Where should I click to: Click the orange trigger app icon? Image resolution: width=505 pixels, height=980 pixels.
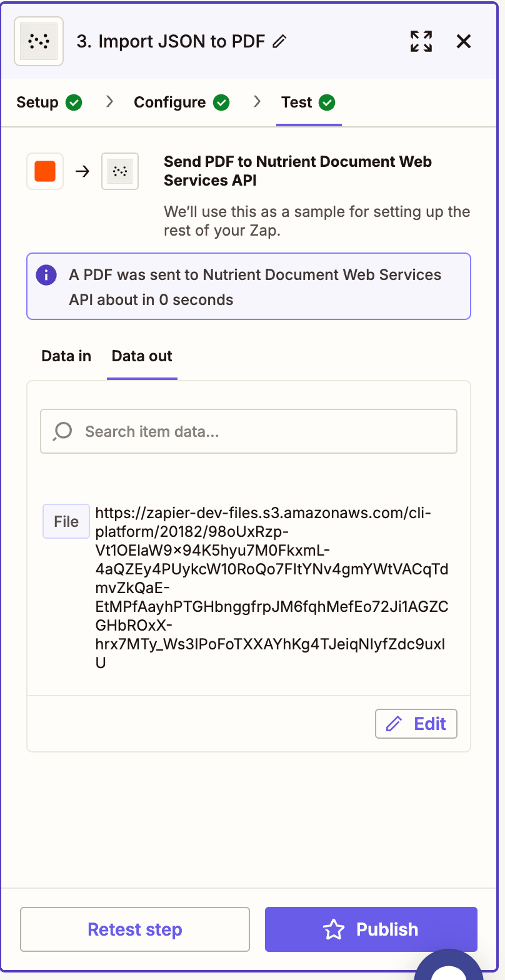click(x=44, y=171)
